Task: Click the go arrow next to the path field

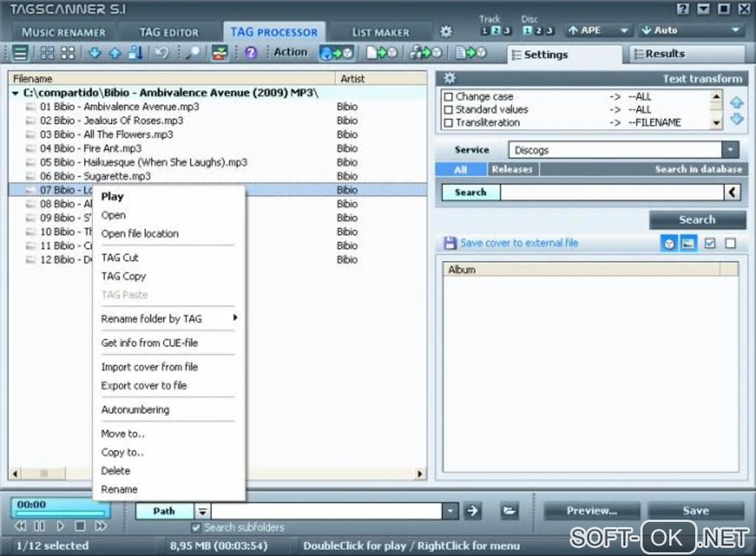Action: [x=473, y=511]
